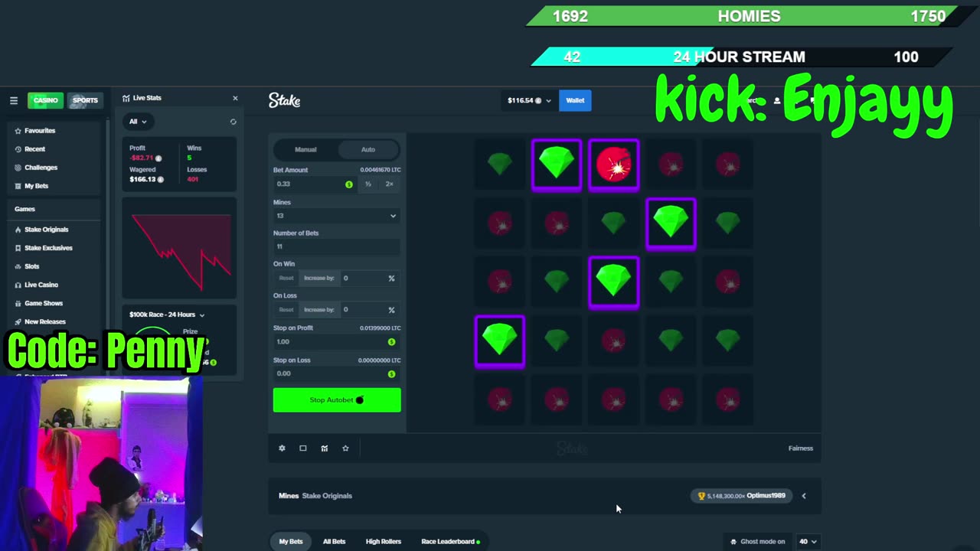Switch to the Casino section

click(45, 100)
